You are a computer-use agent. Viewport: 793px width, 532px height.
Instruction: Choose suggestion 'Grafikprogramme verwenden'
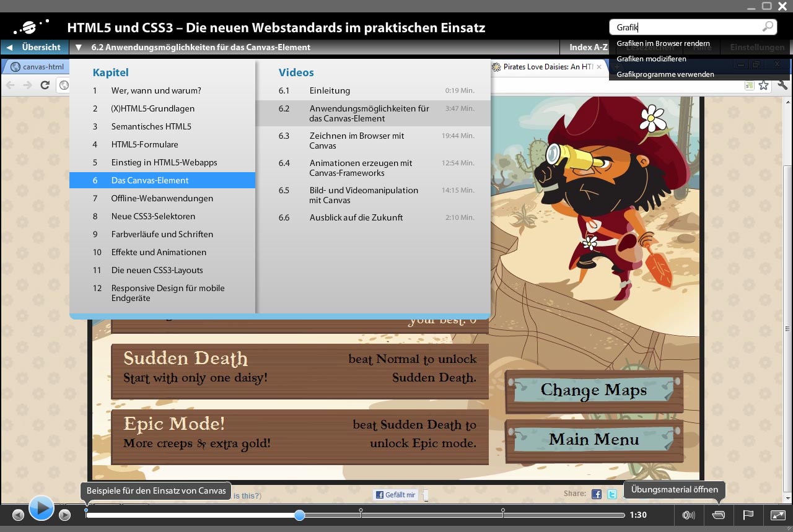(x=665, y=74)
